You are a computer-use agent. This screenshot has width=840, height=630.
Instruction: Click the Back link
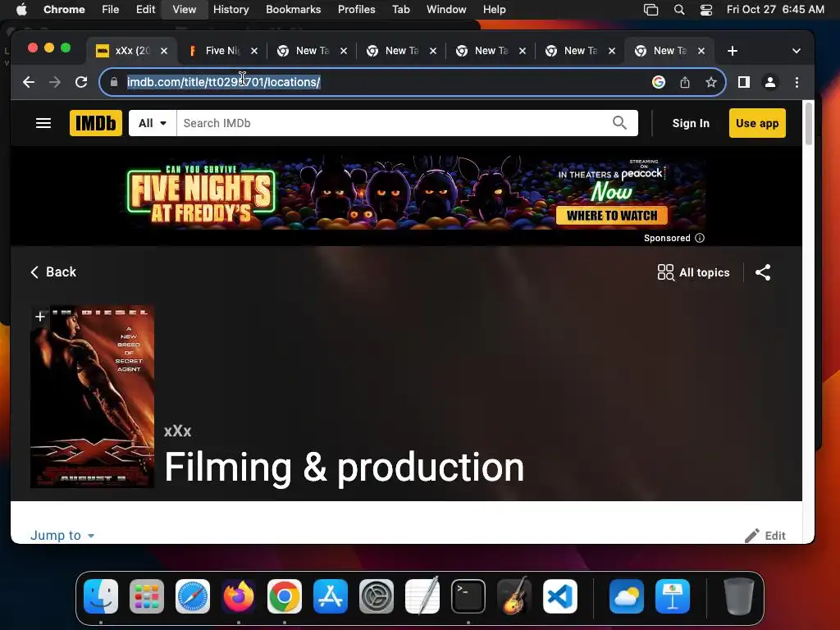tap(53, 272)
